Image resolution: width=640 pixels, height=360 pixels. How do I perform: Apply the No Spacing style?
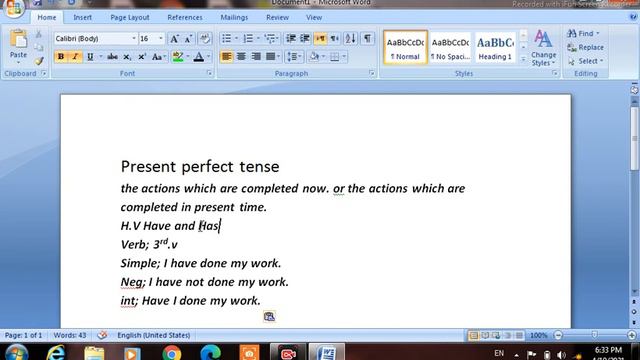[x=450, y=47]
